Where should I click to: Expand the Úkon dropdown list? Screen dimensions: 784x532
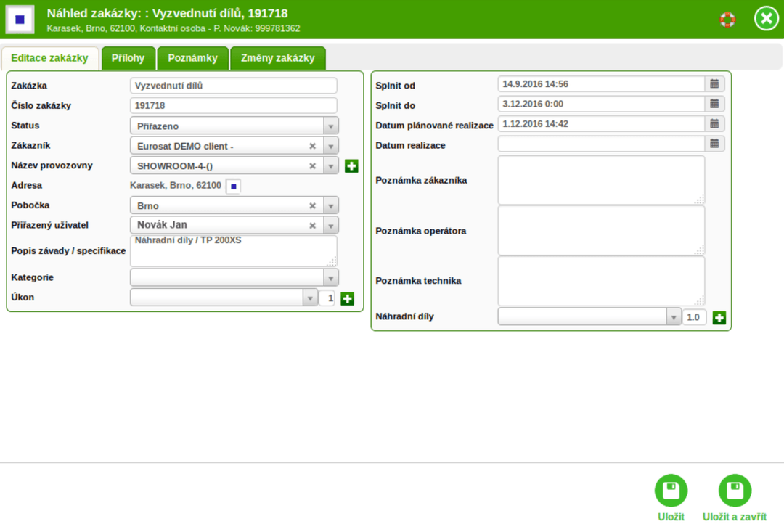click(310, 298)
